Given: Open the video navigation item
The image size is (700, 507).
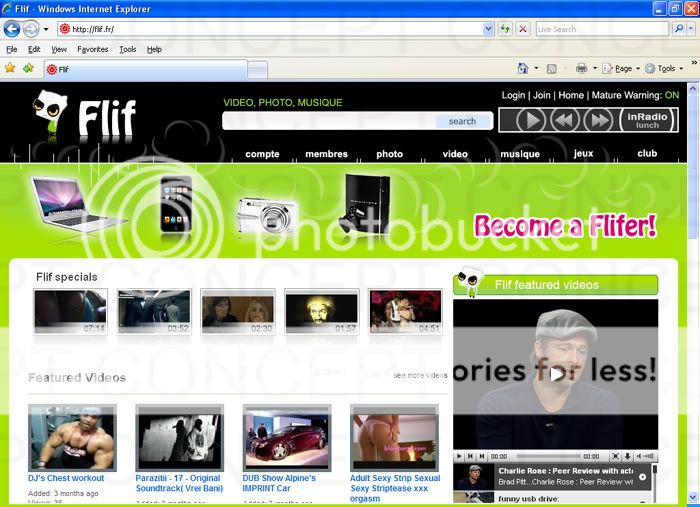Looking at the screenshot, I should (455, 154).
